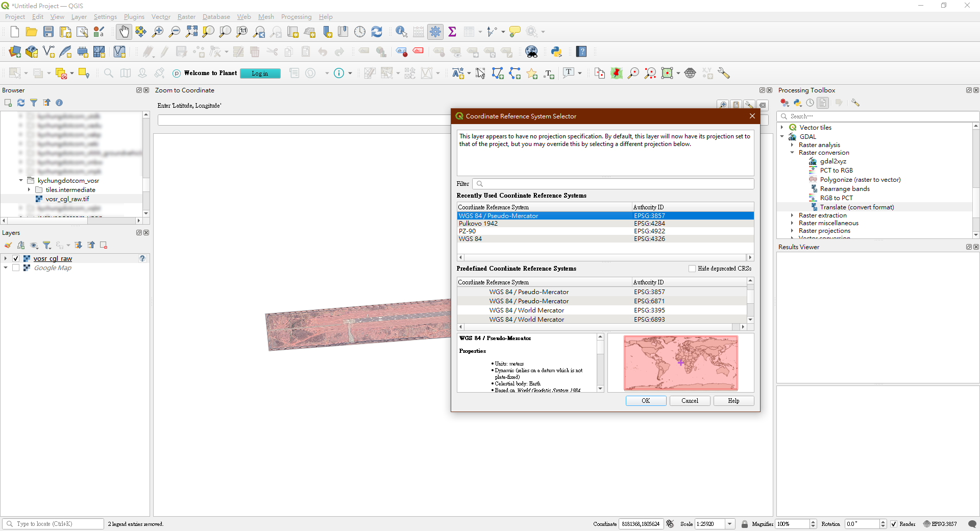Viewport: 980px width, 531px height.
Task: Toggle the Render checkbox in the status bar
Action: point(894,524)
